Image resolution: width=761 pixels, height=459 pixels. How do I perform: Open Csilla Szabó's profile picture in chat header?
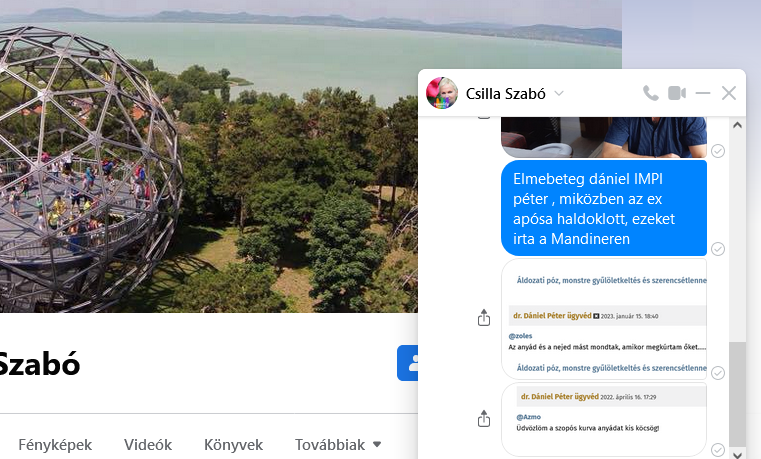pos(442,93)
